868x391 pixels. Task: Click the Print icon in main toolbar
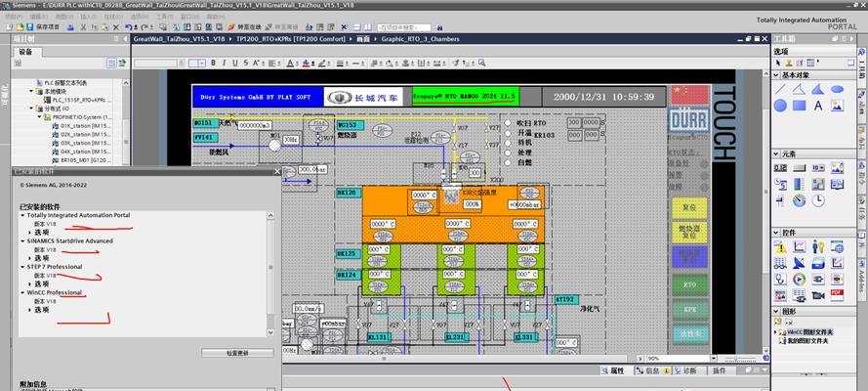(70, 26)
